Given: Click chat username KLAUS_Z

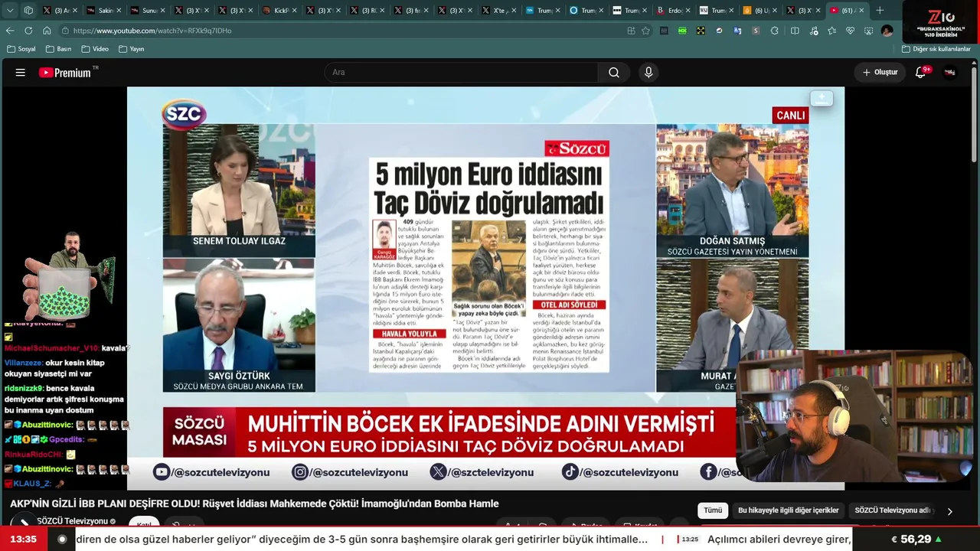Looking at the screenshot, I should pos(31,484).
